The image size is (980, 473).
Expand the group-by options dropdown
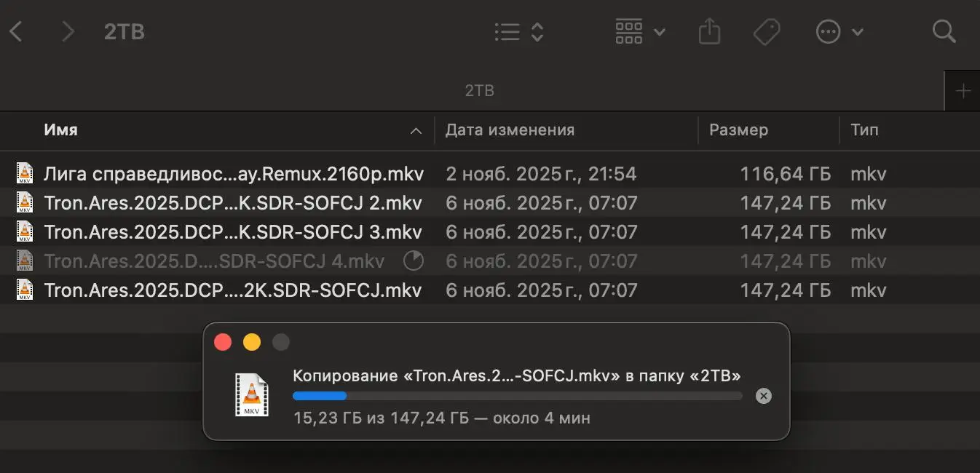640,32
